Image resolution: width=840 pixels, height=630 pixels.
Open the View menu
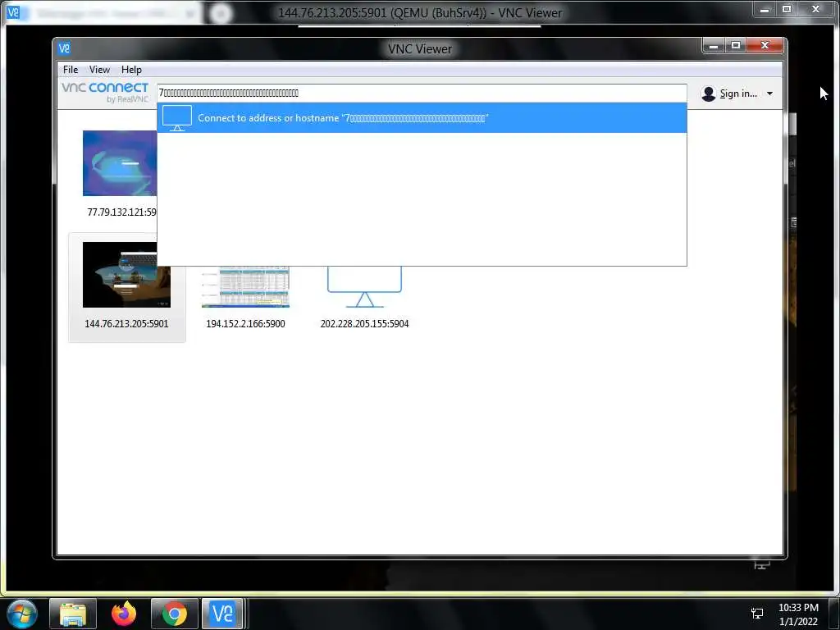(99, 70)
